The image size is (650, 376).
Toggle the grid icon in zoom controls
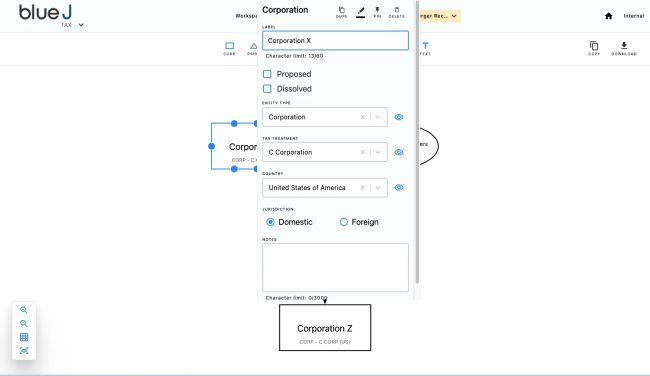24,337
